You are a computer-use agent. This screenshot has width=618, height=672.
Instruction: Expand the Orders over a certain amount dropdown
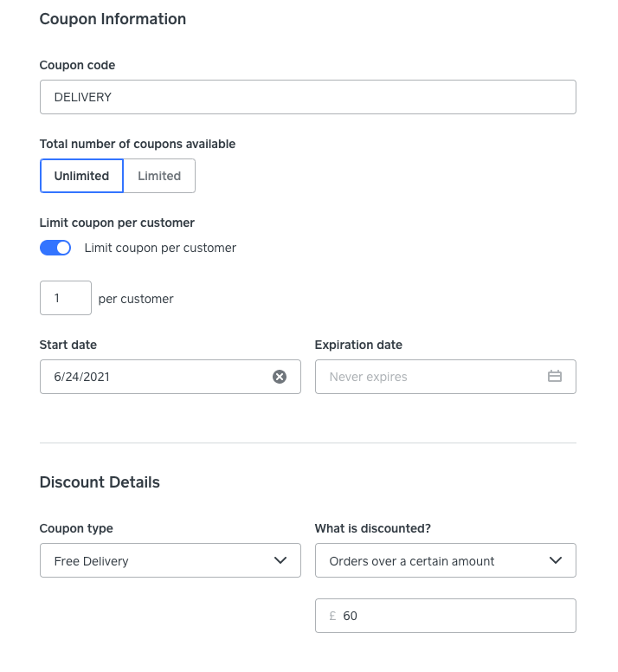[x=433, y=560]
